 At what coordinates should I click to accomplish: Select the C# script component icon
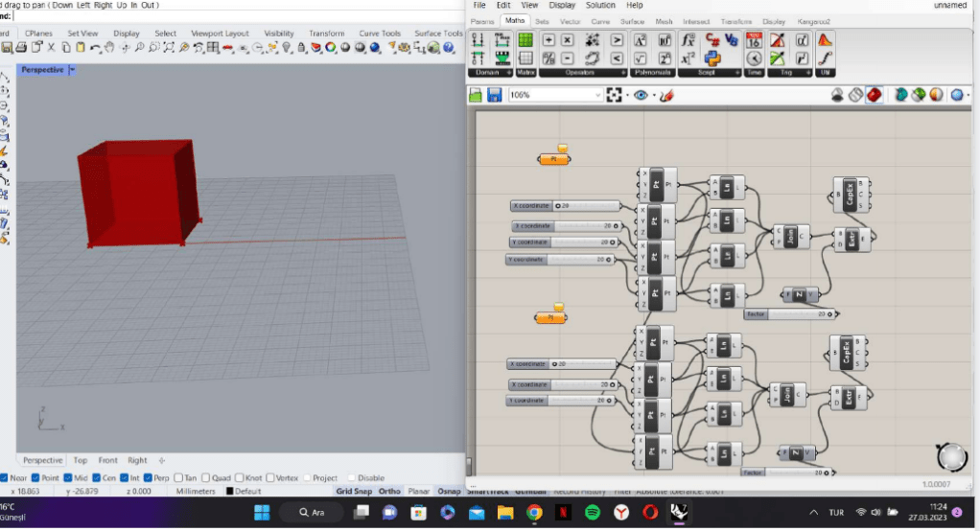[713, 39]
